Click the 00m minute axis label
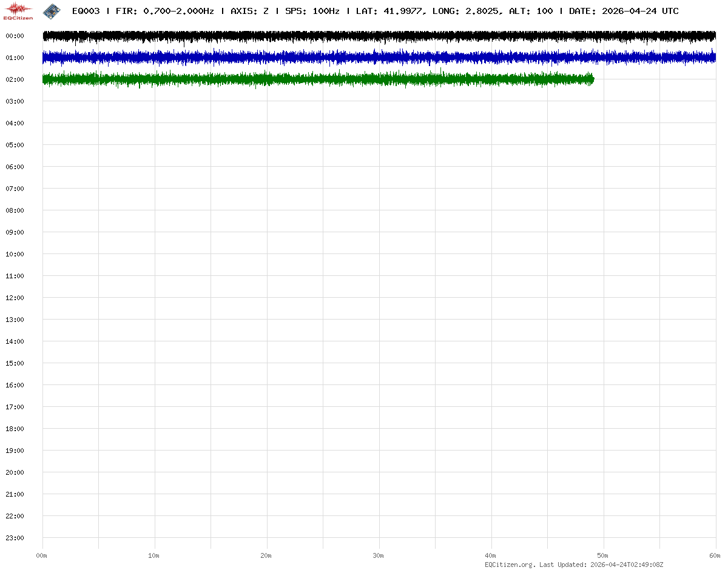 tap(42, 555)
